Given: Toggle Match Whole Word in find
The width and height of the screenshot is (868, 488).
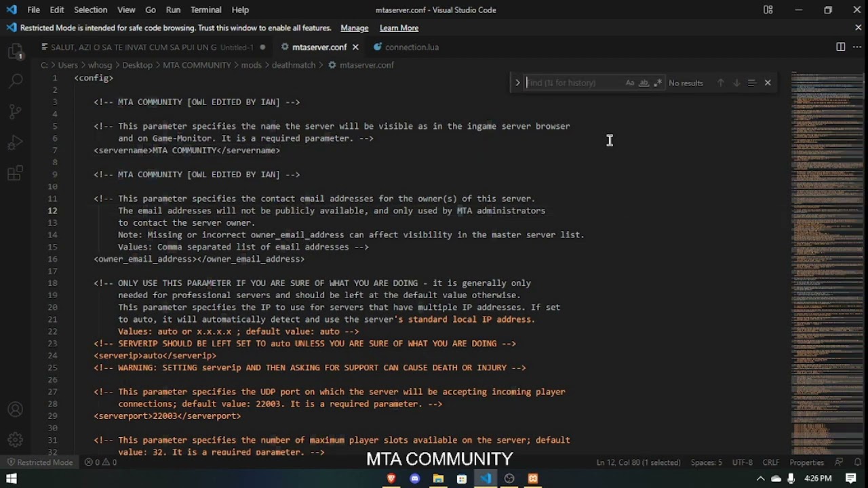Looking at the screenshot, I should click(644, 83).
